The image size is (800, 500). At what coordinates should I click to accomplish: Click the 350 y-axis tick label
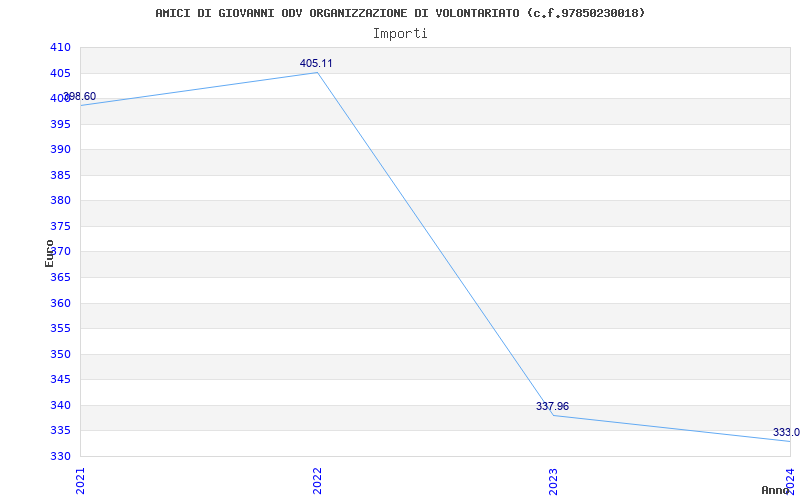(x=60, y=354)
